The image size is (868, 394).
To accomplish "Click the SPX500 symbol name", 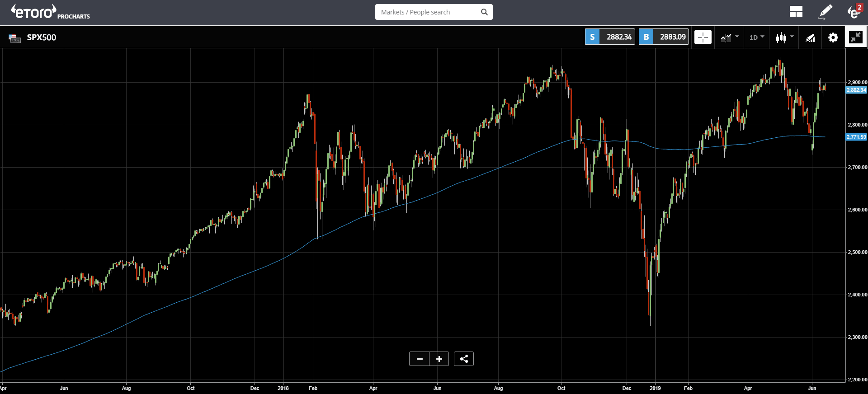I will [42, 38].
